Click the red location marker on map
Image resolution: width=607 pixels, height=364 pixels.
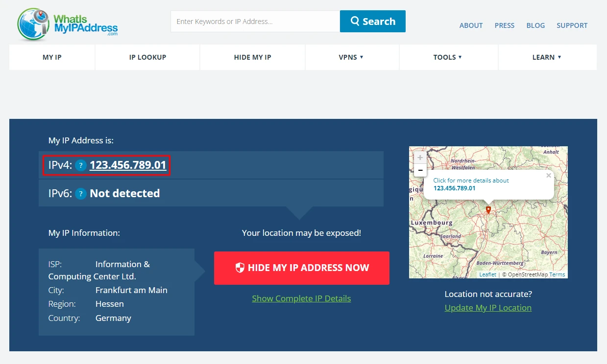[x=488, y=210]
